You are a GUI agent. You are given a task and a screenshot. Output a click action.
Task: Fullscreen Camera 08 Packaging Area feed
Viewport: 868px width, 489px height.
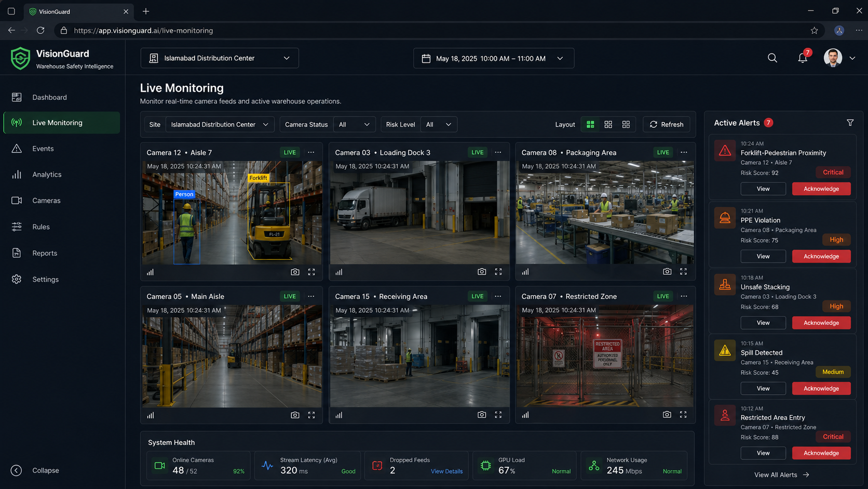coord(683,271)
